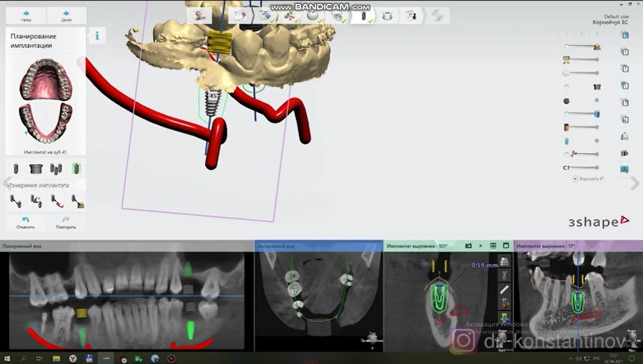Click the layout grid icon on implant view header
Screen dimensions: 643x364
(492, 245)
